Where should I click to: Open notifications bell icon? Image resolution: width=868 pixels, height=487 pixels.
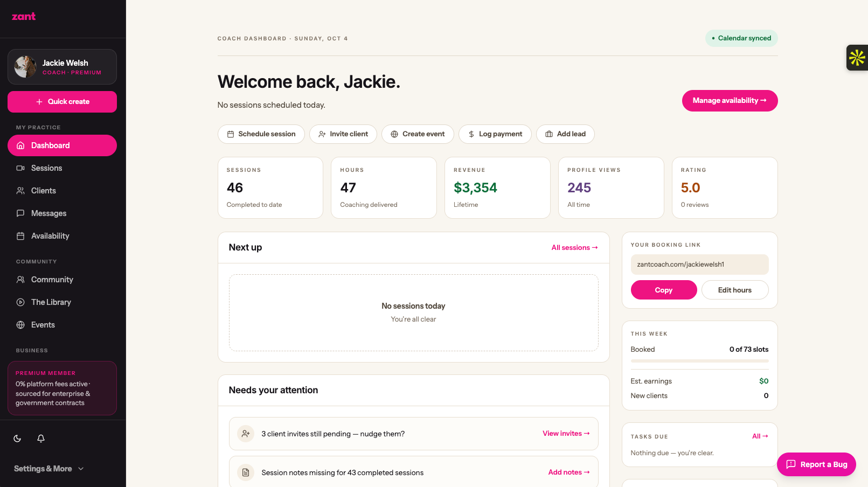tap(41, 439)
